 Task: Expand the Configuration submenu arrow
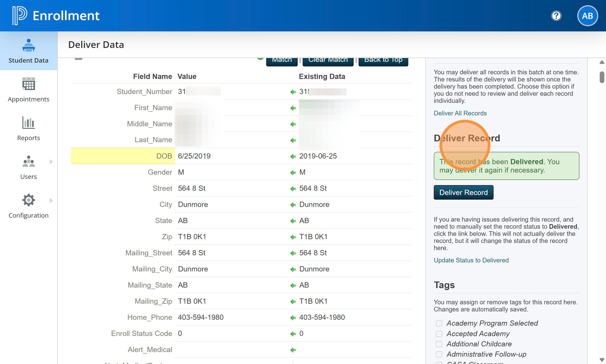pos(51,200)
